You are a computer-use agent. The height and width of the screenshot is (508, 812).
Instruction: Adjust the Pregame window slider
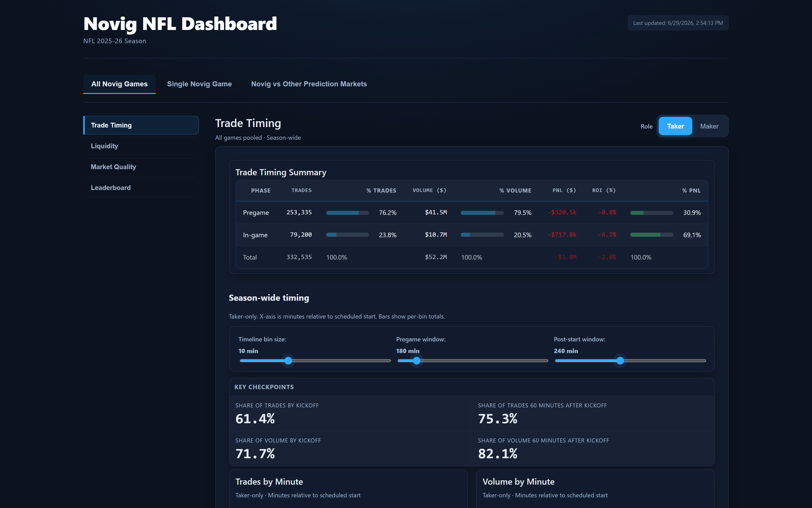click(x=472, y=361)
